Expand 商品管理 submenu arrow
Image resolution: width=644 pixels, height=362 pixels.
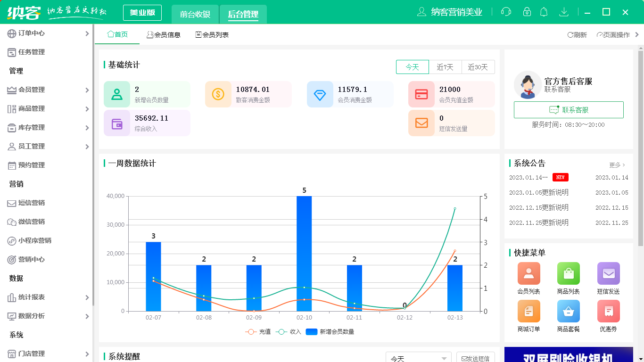point(87,109)
